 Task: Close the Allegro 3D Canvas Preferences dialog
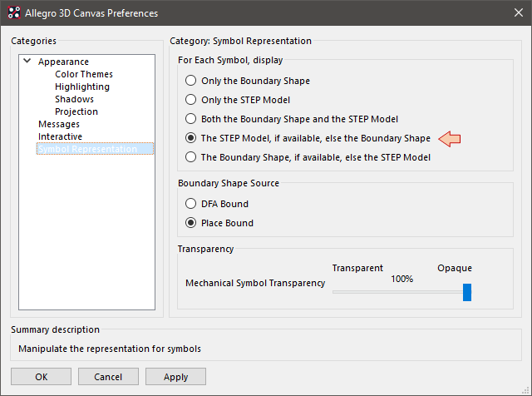coord(518,13)
